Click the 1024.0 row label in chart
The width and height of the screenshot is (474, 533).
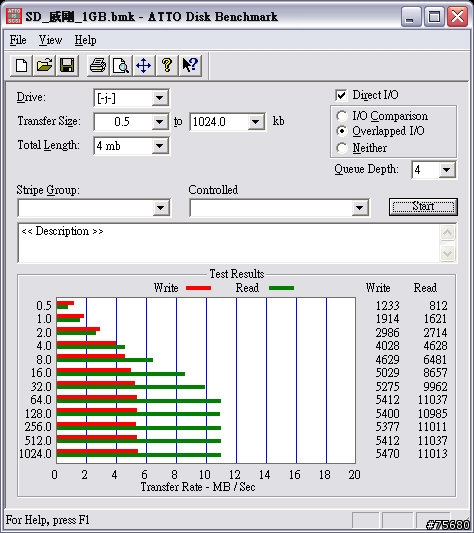35,453
